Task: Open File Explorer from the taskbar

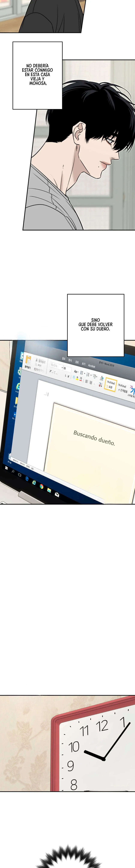Action: (49, 490)
